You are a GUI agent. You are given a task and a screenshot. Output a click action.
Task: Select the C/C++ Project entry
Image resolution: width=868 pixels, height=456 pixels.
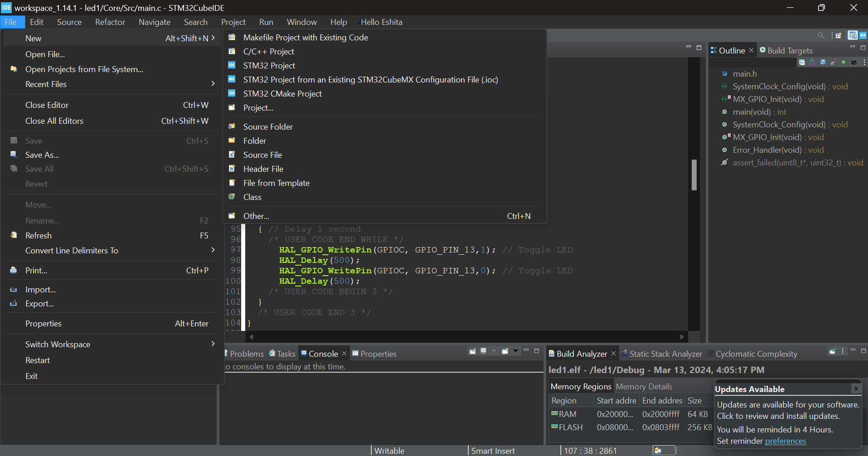268,52
